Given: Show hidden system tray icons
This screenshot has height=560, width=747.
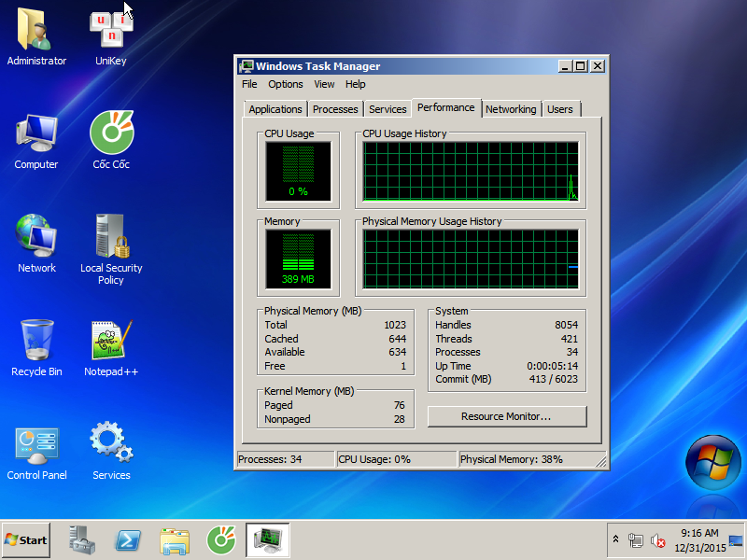Looking at the screenshot, I should click(x=615, y=540).
